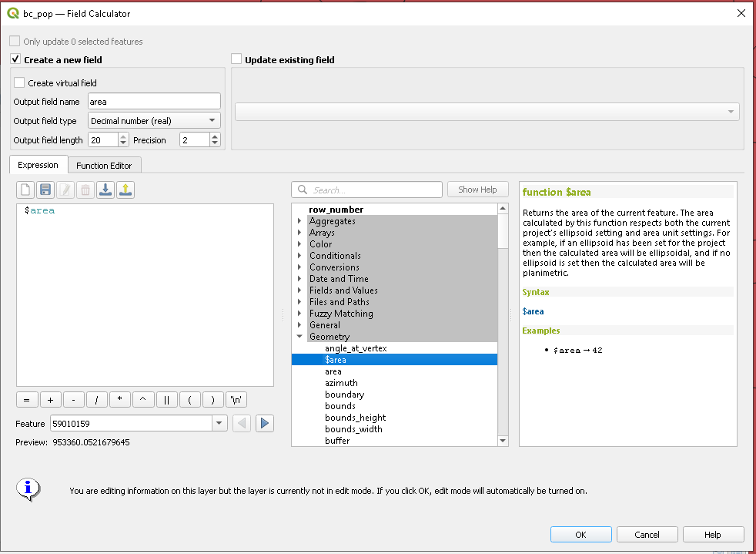Screen dimensions: 756x554
Task: Select the buffer function
Action: click(x=337, y=441)
